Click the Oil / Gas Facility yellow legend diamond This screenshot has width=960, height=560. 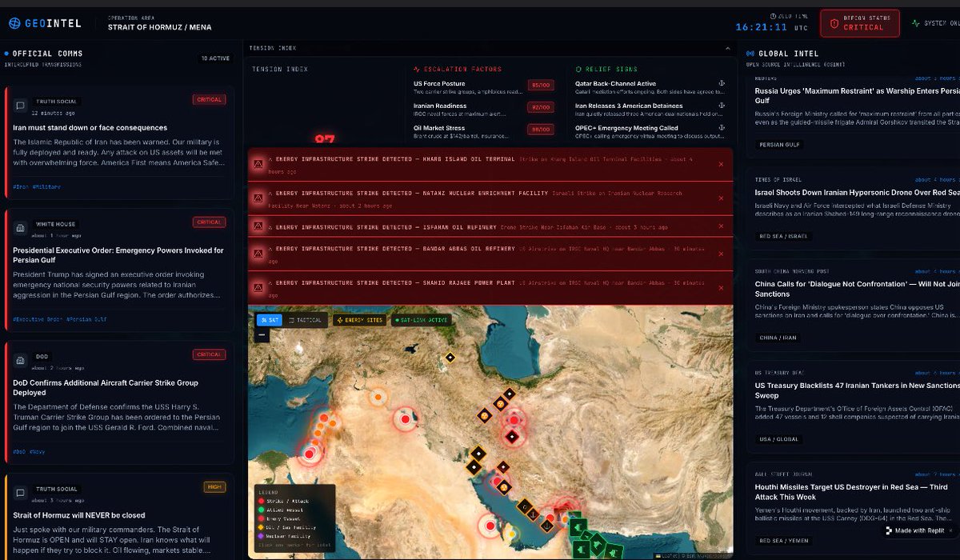coord(261,527)
